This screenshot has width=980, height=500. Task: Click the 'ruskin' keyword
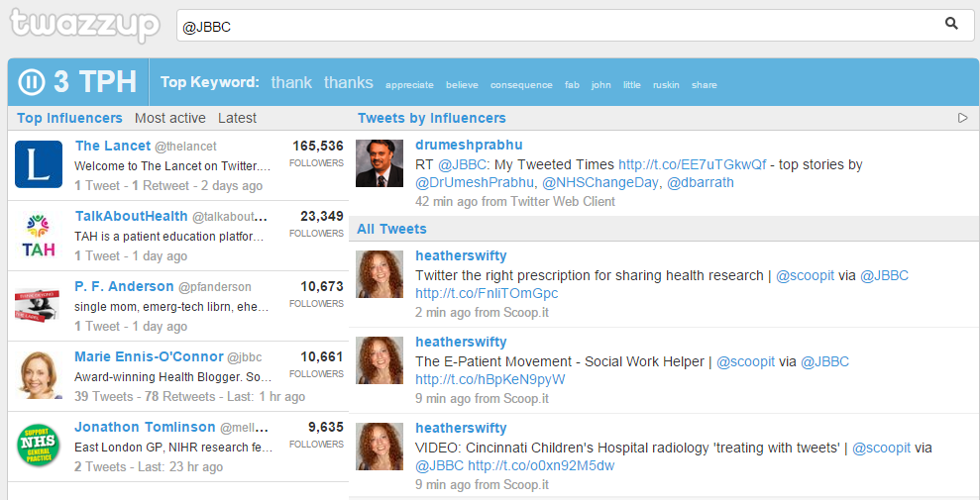tap(666, 85)
